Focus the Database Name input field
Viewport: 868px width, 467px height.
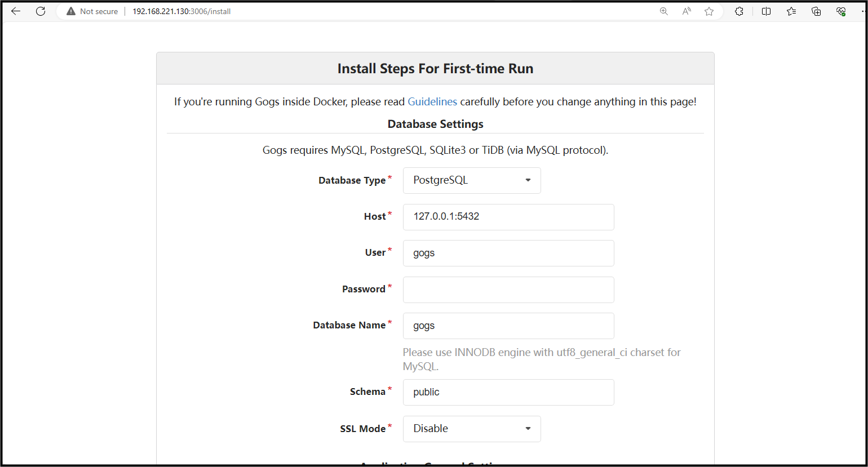tap(508, 326)
